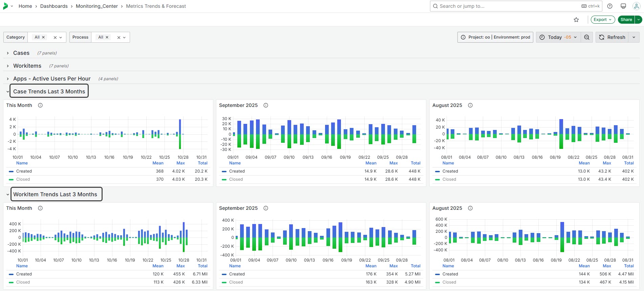Click the app logo in top left
644x291 pixels.
pyautogui.click(x=5, y=6)
